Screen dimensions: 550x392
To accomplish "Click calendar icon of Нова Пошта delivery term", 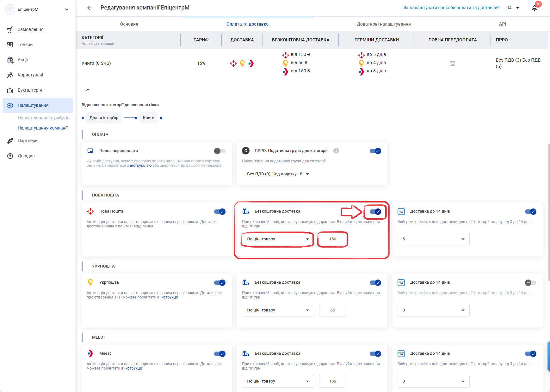I will click(x=401, y=211).
